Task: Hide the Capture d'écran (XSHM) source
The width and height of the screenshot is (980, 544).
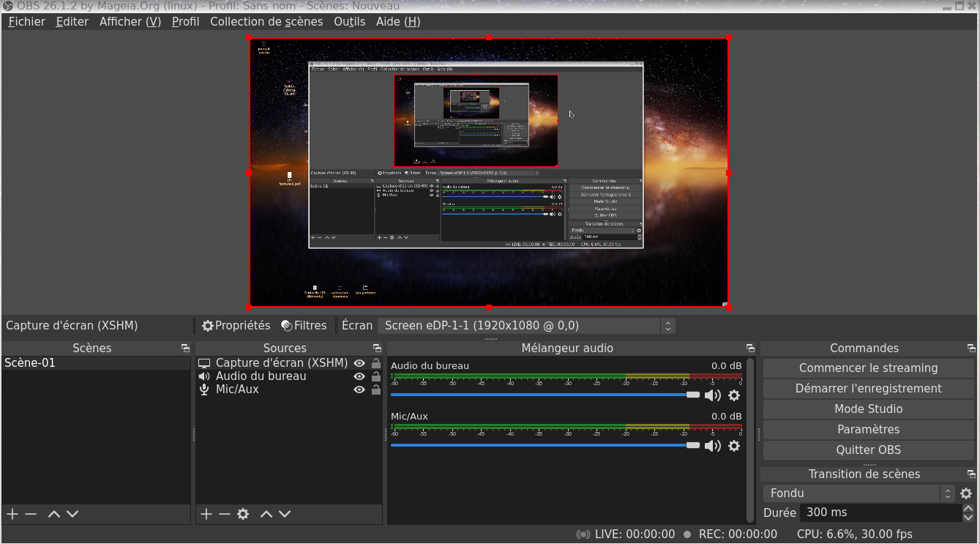Action: tap(359, 363)
